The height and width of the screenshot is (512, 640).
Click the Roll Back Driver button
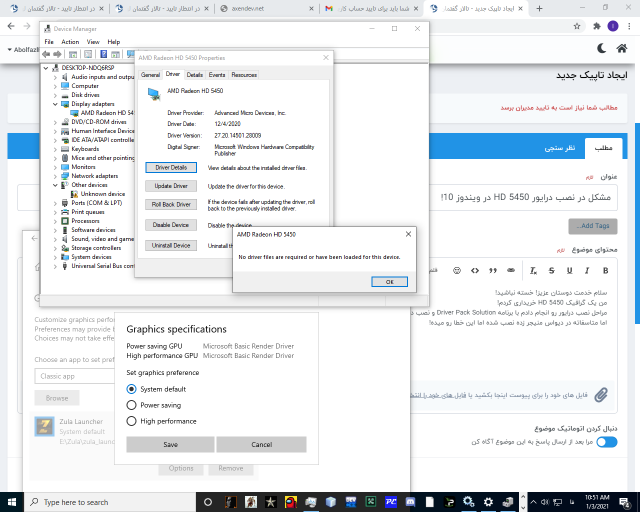171,204
